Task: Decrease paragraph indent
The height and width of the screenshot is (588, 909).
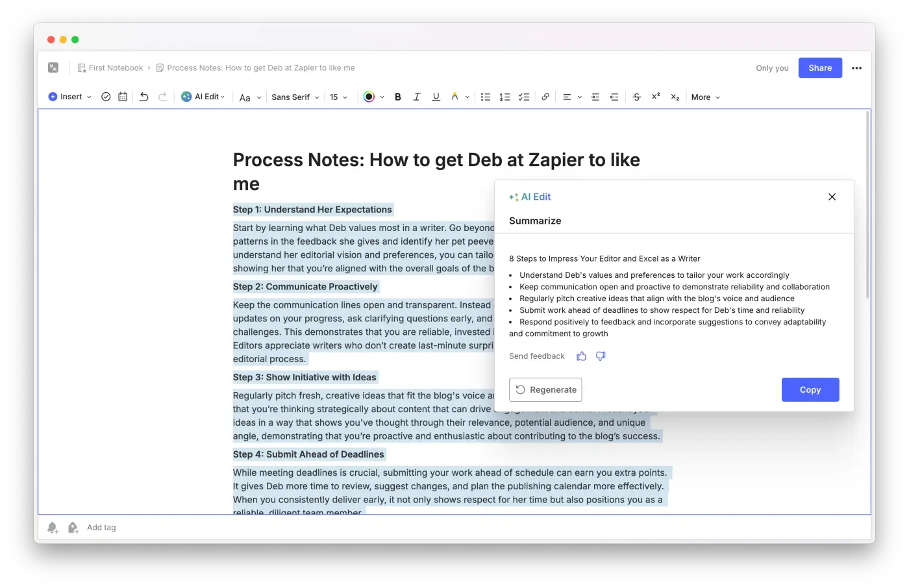Action: pyautogui.click(x=614, y=97)
